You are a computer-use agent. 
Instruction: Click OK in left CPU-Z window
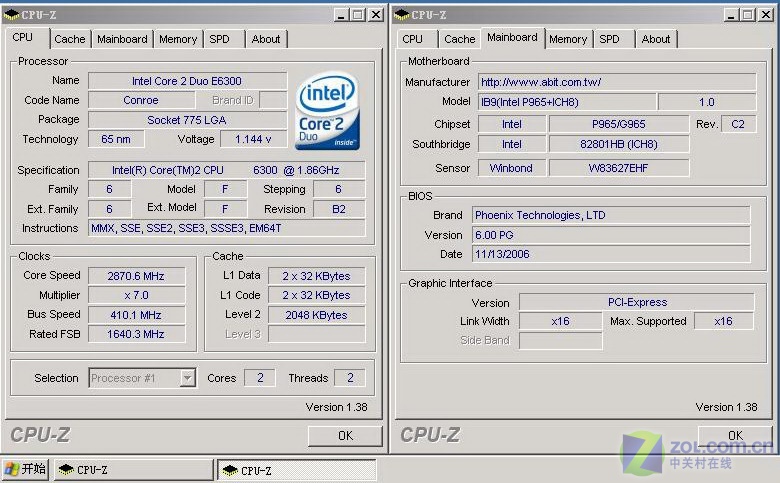click(x=345, y=436)
